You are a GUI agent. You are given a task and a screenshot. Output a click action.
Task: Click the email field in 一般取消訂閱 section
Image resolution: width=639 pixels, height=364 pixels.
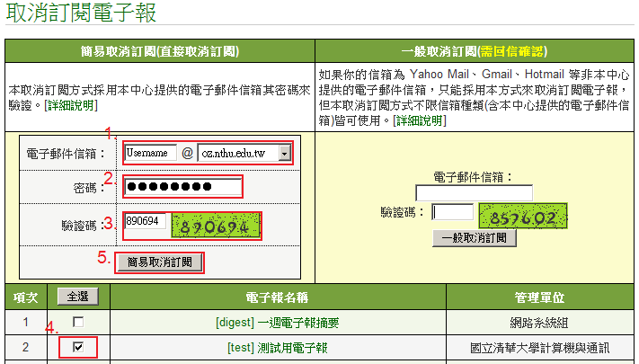pos(474,193)
